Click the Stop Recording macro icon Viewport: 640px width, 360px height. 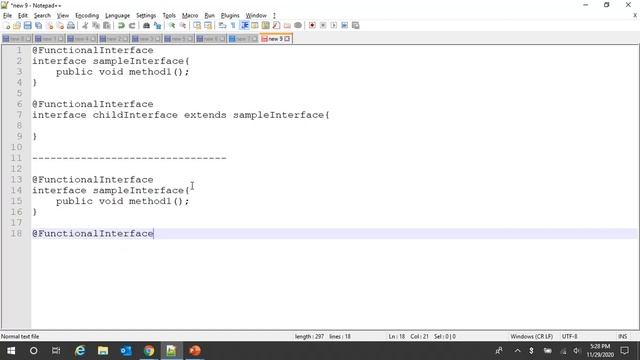tap(323, 25)
